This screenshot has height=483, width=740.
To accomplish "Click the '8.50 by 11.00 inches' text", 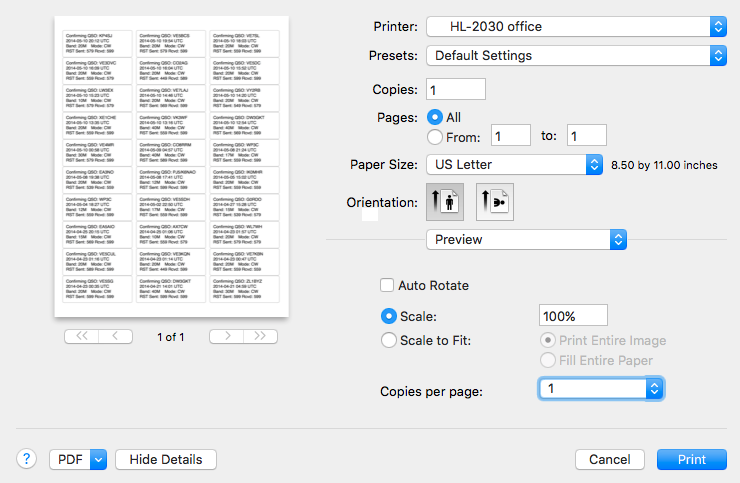I will click(664, 165).
